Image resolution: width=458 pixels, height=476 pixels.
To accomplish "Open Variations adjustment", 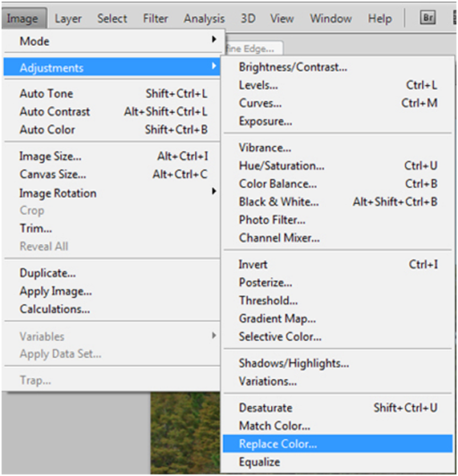I will 338,381.
